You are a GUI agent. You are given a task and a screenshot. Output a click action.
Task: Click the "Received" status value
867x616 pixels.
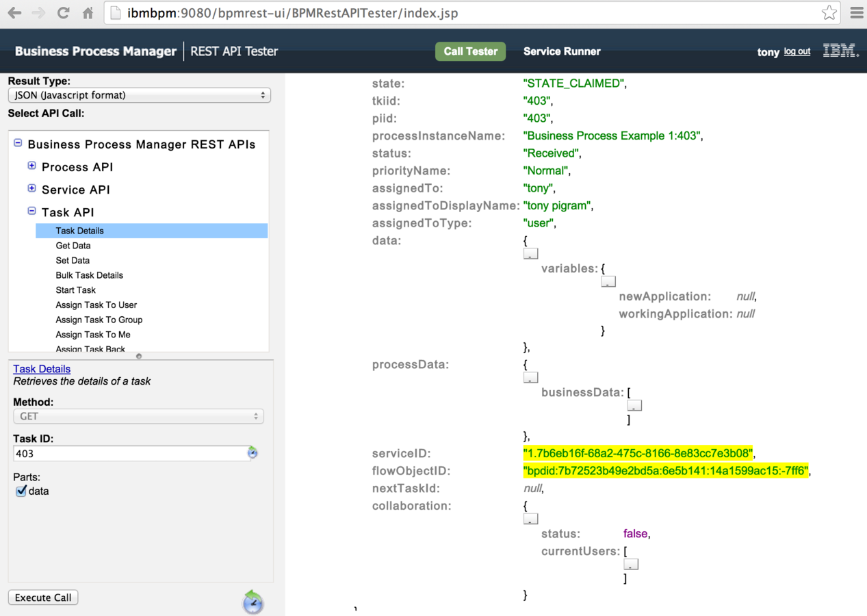point(551,153)
